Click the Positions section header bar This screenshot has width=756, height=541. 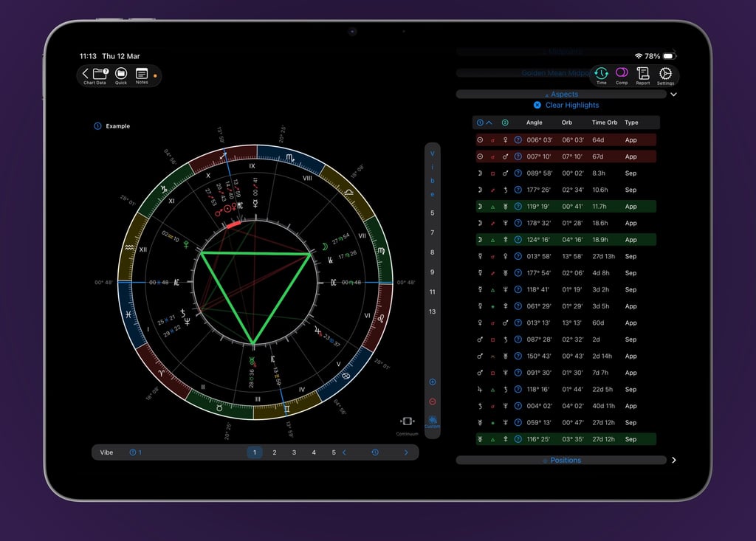[561, 460]
